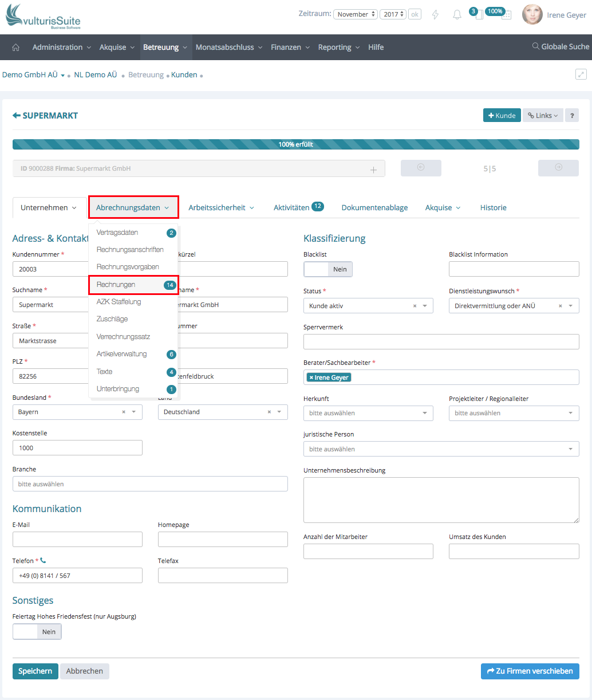Viewport: 592px width, 700px height.
Task: Select the month dropdown in Zeitraum
Action: pyautogui.click(x=356, y=14)
